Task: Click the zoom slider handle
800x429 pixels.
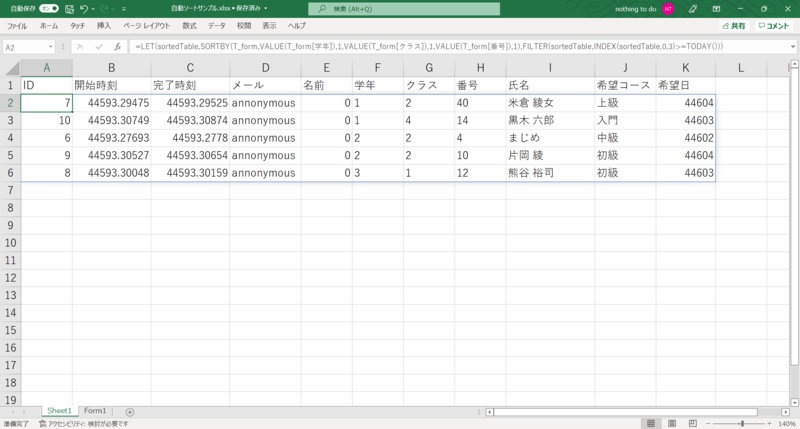Action: 742,424
